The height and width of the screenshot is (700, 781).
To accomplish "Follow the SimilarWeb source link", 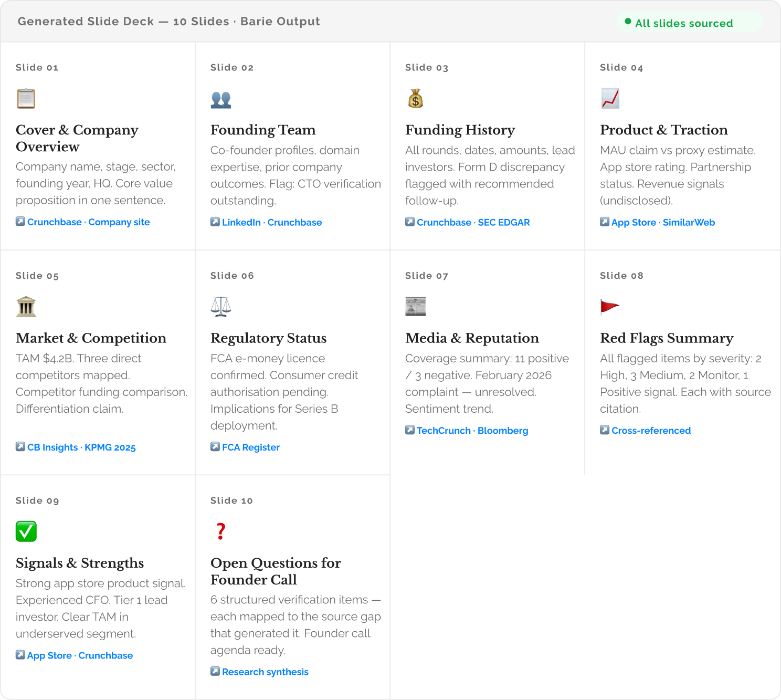I will click(x=688, y=223).
